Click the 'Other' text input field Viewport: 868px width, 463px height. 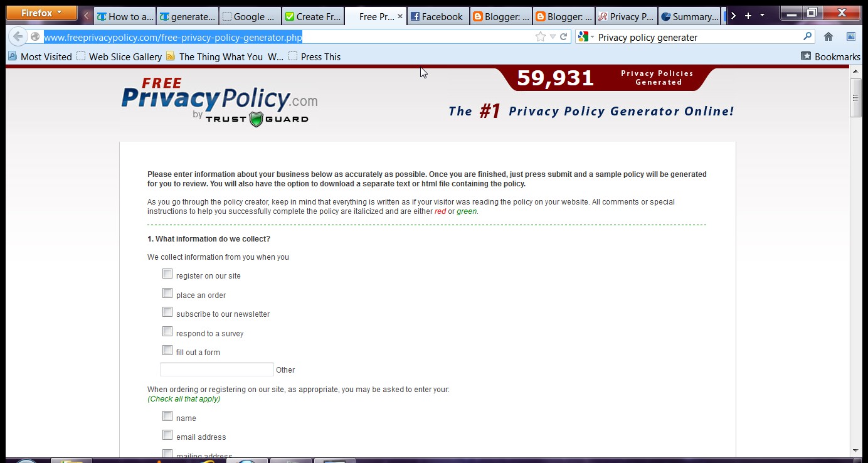coord(217,370)
